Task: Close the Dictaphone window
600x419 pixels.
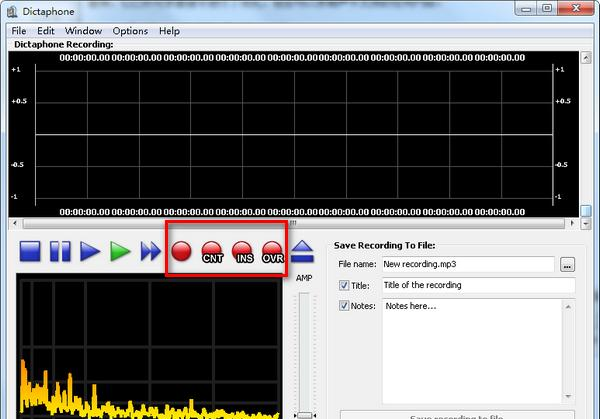Action: [x=576, y=8]
